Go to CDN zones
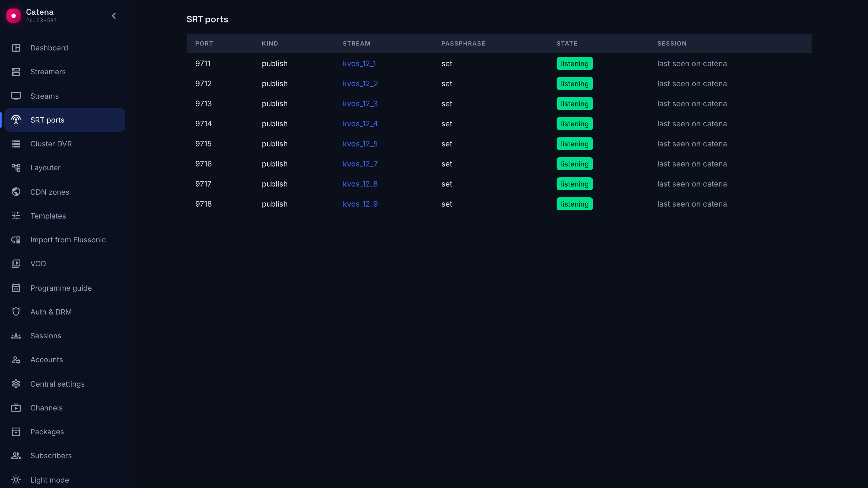This screenshot has height=488, width=868. point(65,192)
